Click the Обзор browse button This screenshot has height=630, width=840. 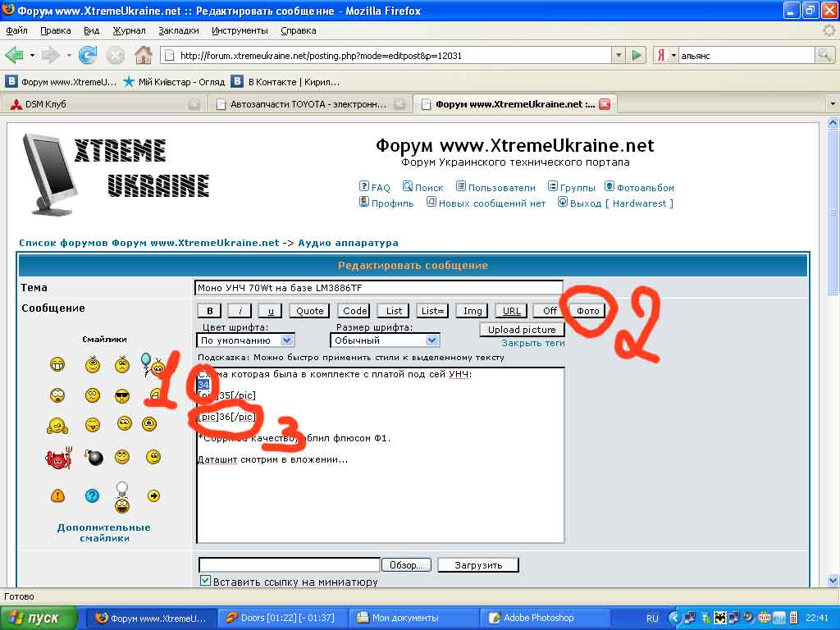point(406,564)
